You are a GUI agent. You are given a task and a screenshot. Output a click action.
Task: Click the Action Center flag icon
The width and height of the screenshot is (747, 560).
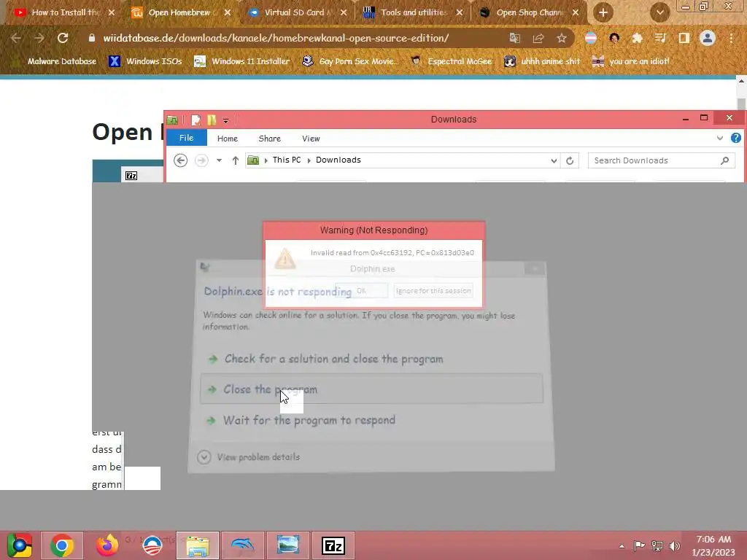(x=639, y=545)
